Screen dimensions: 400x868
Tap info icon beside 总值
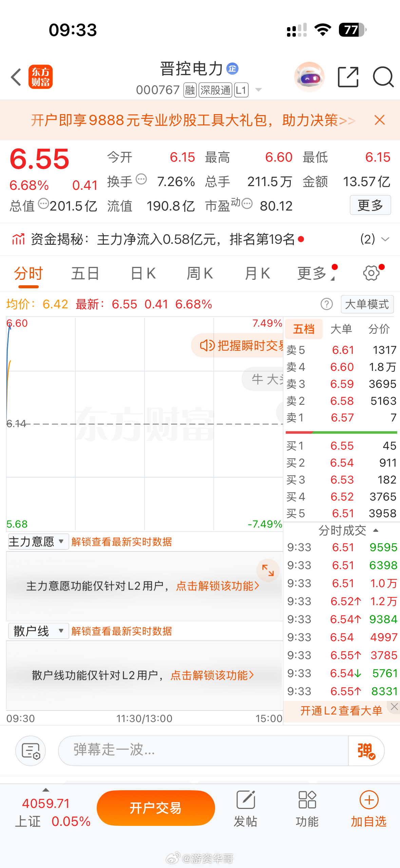point(43,204)
